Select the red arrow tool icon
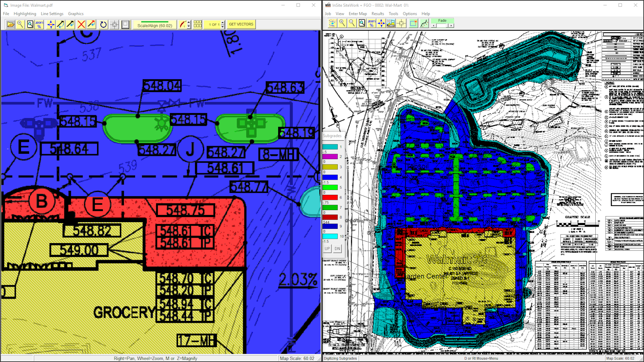Screen dimensions: 644x362 click(91, 25)
